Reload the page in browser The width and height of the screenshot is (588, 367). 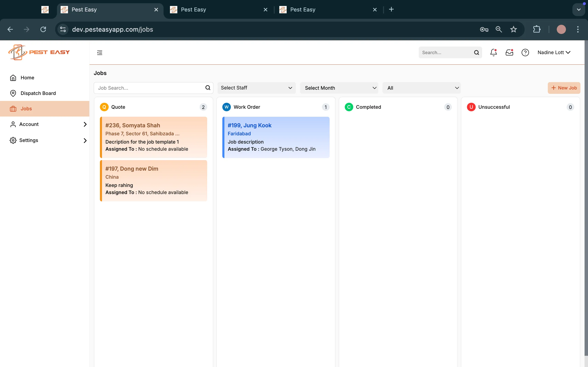point(43,29)
